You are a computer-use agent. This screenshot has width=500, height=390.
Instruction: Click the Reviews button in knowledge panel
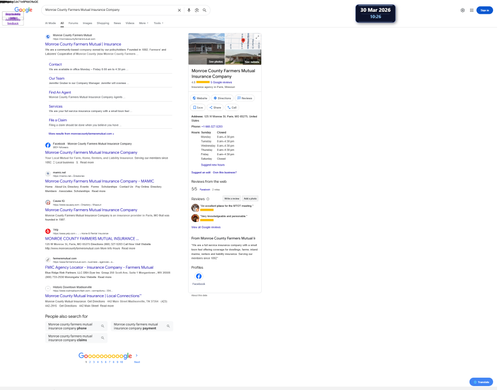(245, 98)
